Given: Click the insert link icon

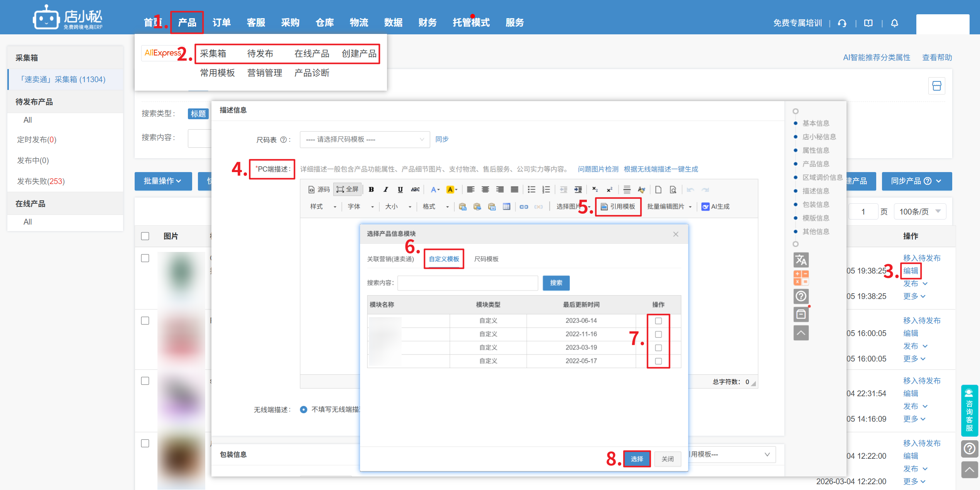Looking at the screenshot, I should pos(524,207).
